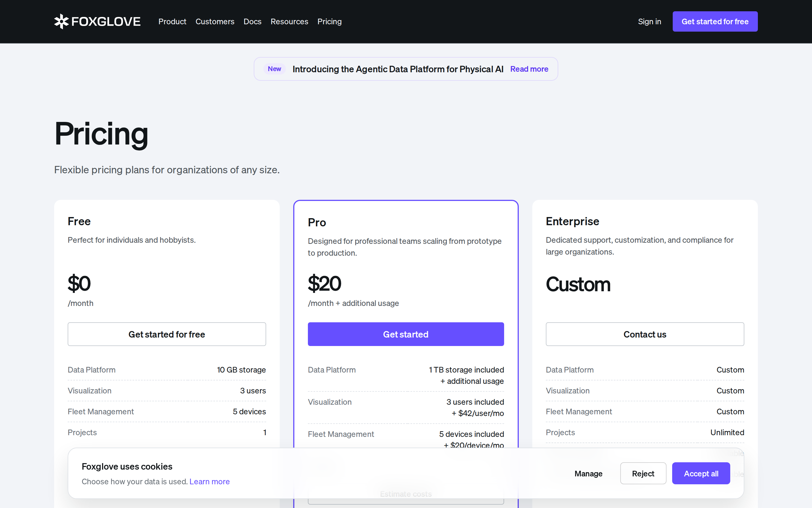
Task: Click 'Flexible pricing plans' subtitle
Action: 167,170
